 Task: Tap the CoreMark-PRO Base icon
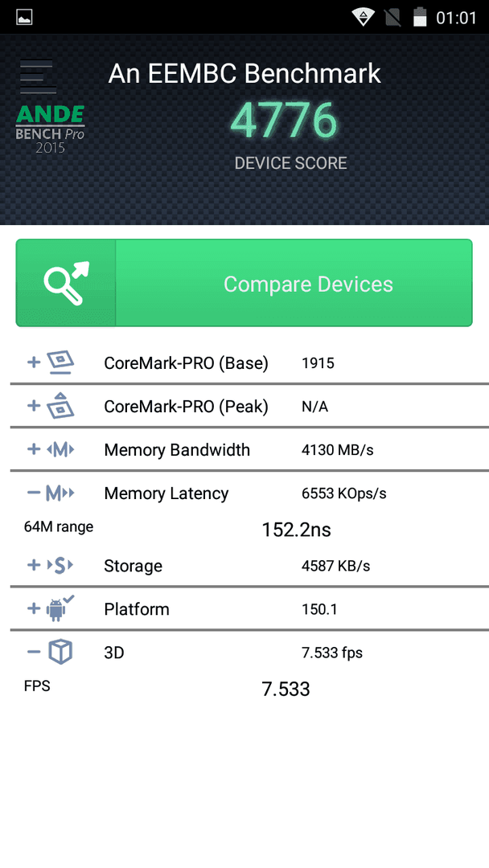click(x=60, y=362)
